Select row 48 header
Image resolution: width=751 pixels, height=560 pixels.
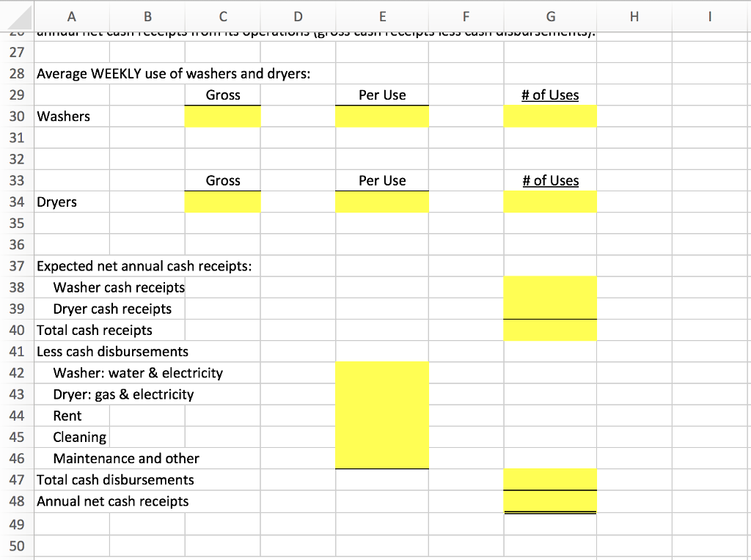(x=16, y=501)
